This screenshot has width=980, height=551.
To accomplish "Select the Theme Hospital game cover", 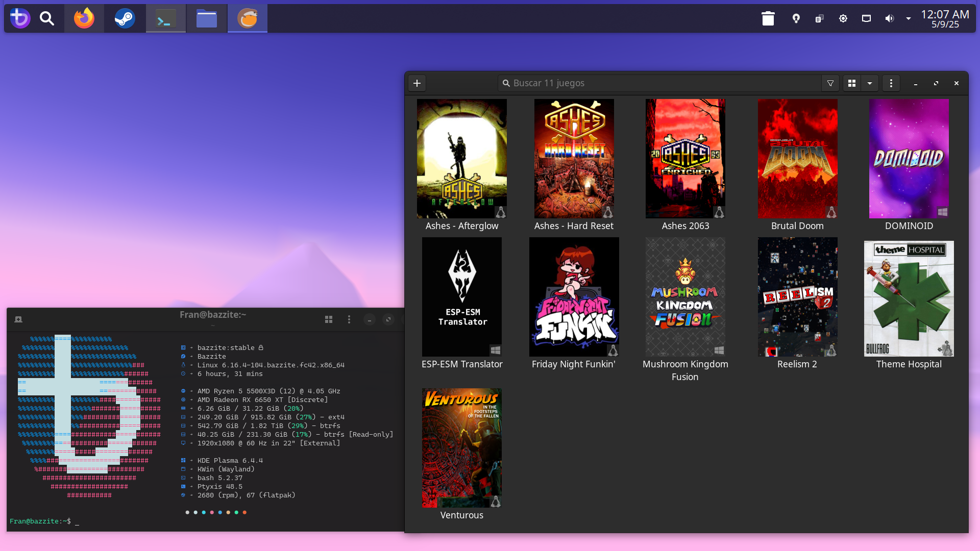I will [909, 298].
